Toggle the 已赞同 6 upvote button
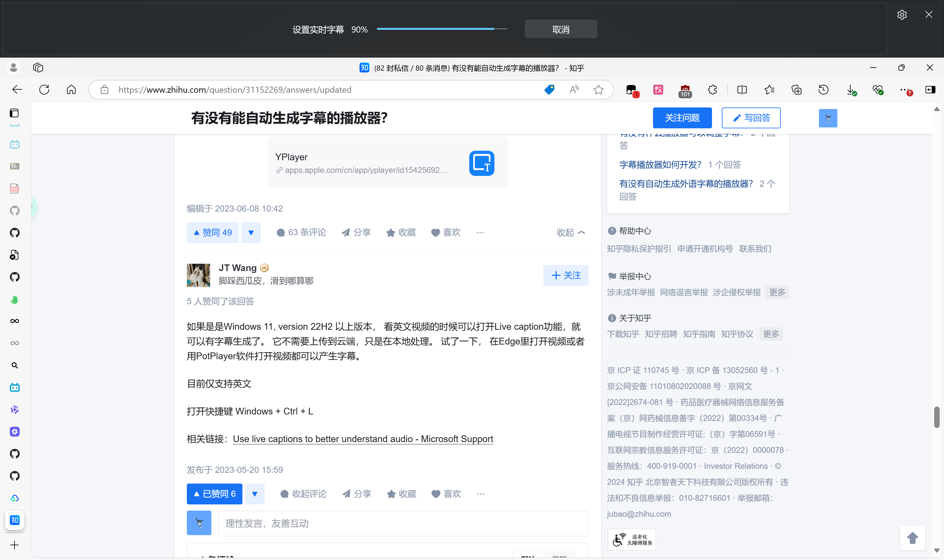The width and height of the screenshot is (944, 560). 214,494
